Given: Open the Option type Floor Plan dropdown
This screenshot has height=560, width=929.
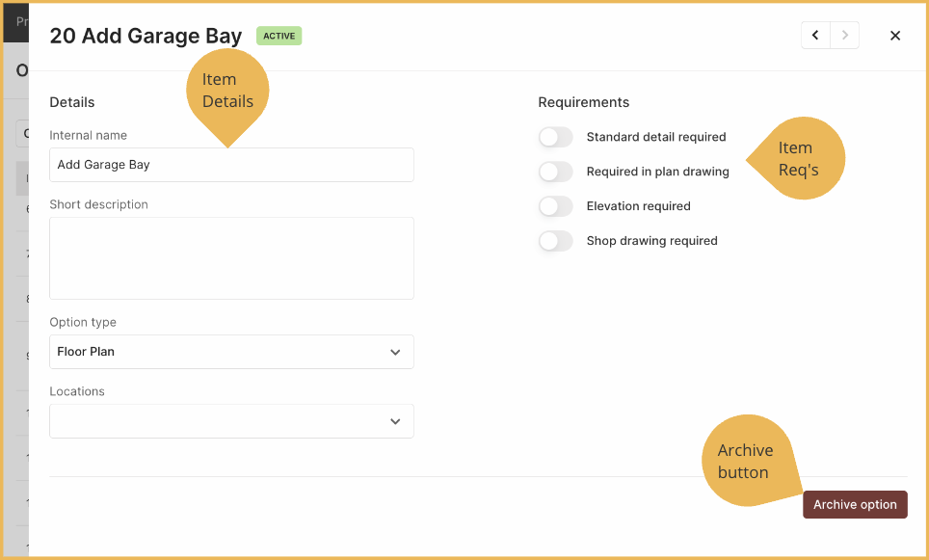Looking at the screenshot, I should click(231, 352).
